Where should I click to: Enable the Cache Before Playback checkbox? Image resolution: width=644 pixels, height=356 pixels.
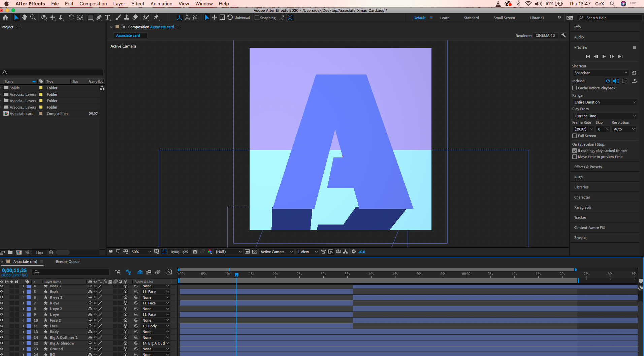tap(575, 88)
